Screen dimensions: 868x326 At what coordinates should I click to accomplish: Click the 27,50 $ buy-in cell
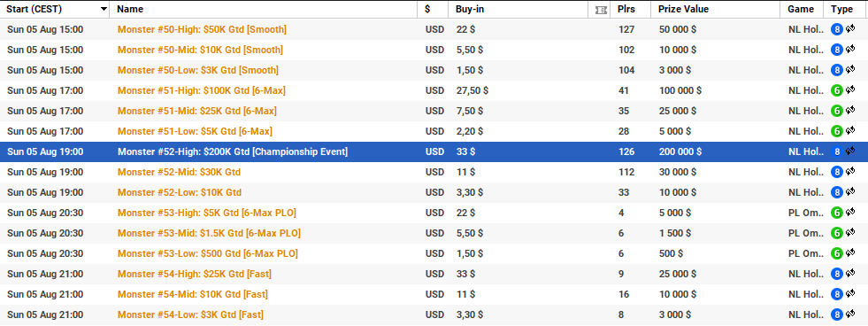(x=472, y=90)
